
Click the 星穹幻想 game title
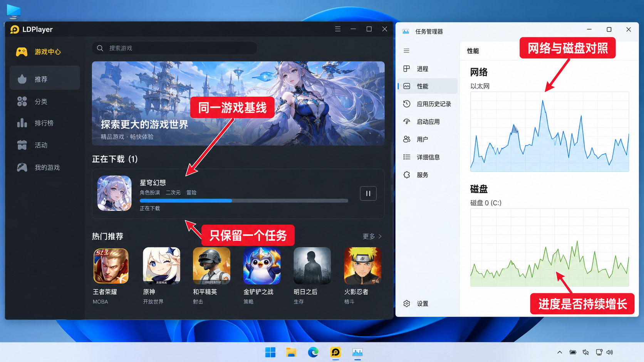[x=153, y=183]
